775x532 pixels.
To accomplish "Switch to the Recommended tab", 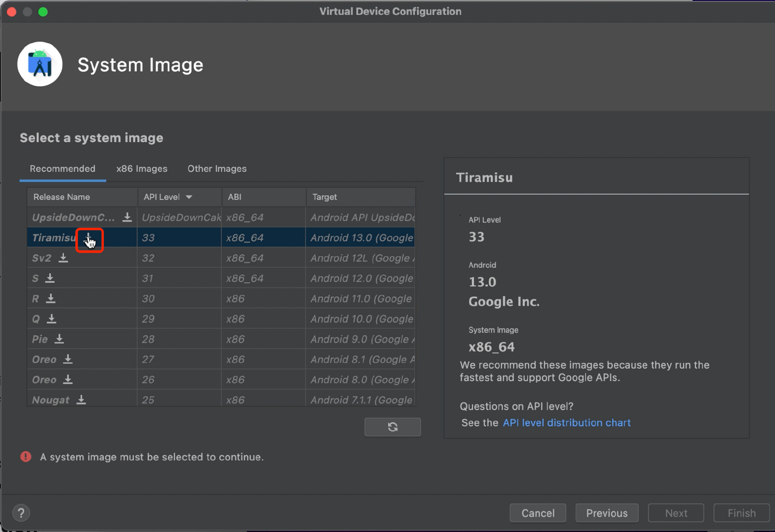I will pyautogui.click(x=63, y=169).
